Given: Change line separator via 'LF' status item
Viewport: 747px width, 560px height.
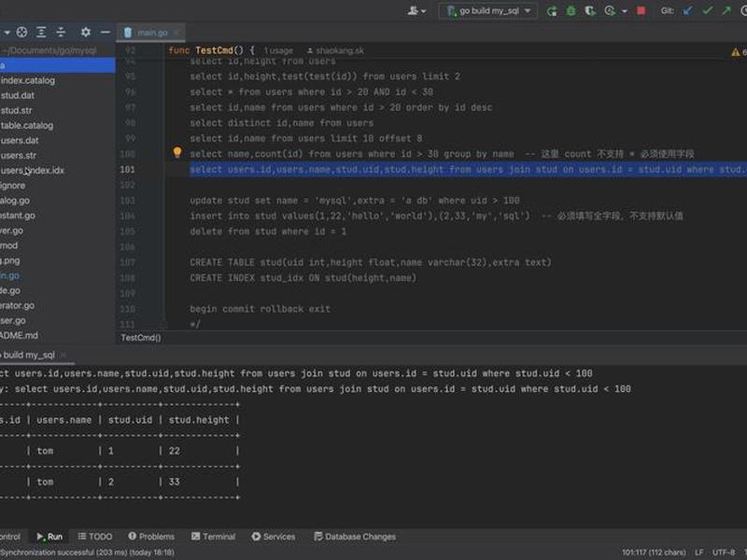Looking at the screenshot, I should 698,553.
